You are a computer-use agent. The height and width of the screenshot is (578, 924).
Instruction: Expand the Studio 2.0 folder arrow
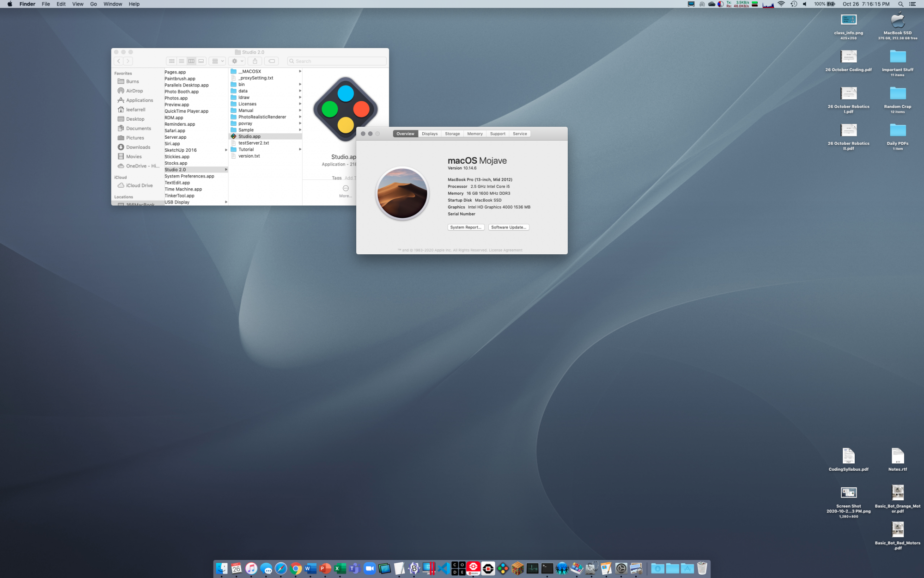(226, 170)
